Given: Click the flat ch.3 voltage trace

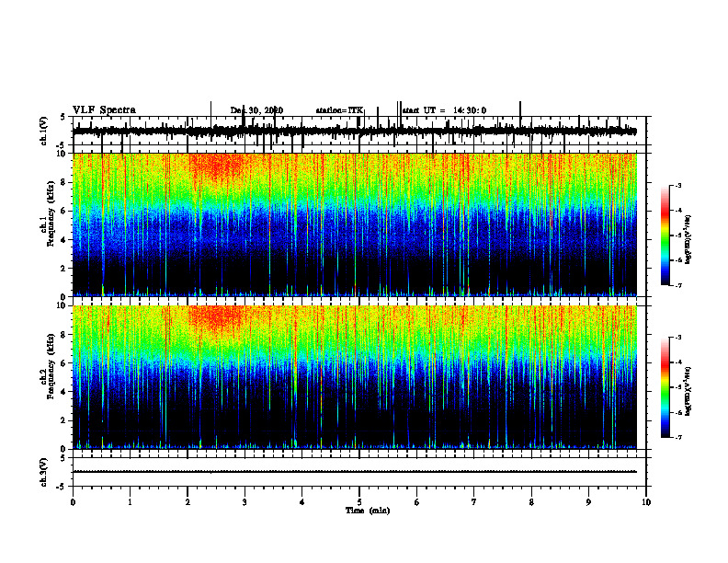Looking at the screenshot, I should (354, 472).
